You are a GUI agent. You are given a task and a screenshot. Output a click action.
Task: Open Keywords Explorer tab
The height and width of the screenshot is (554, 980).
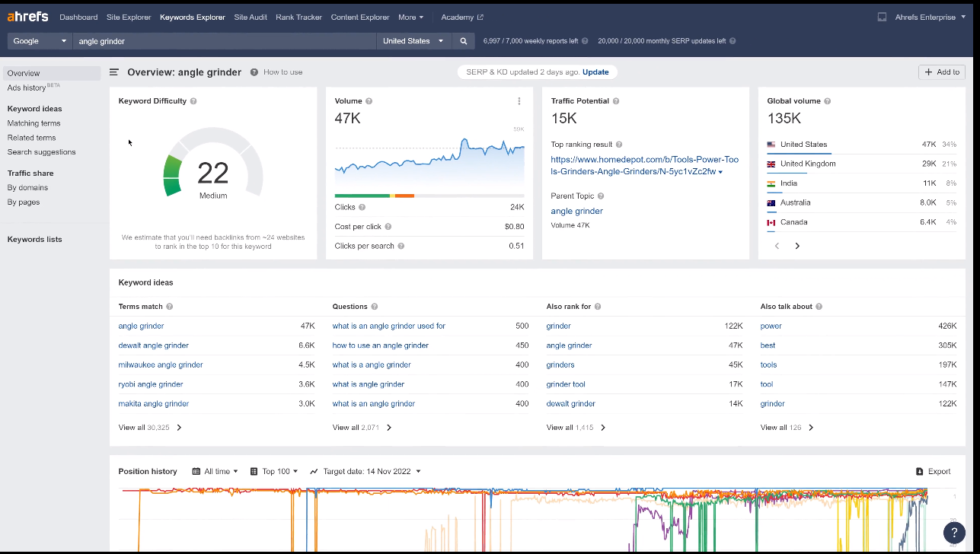click(x=193, y=17)
